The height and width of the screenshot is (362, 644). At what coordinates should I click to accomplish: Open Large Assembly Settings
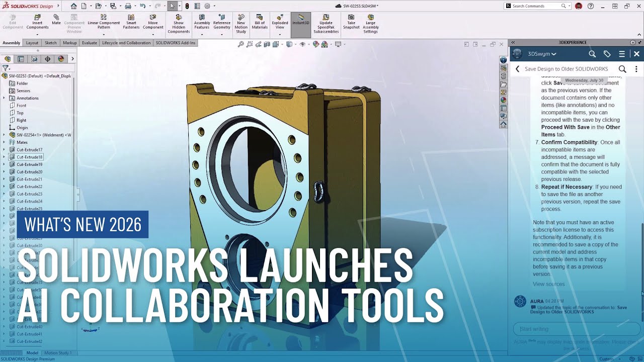coord(371,24)
